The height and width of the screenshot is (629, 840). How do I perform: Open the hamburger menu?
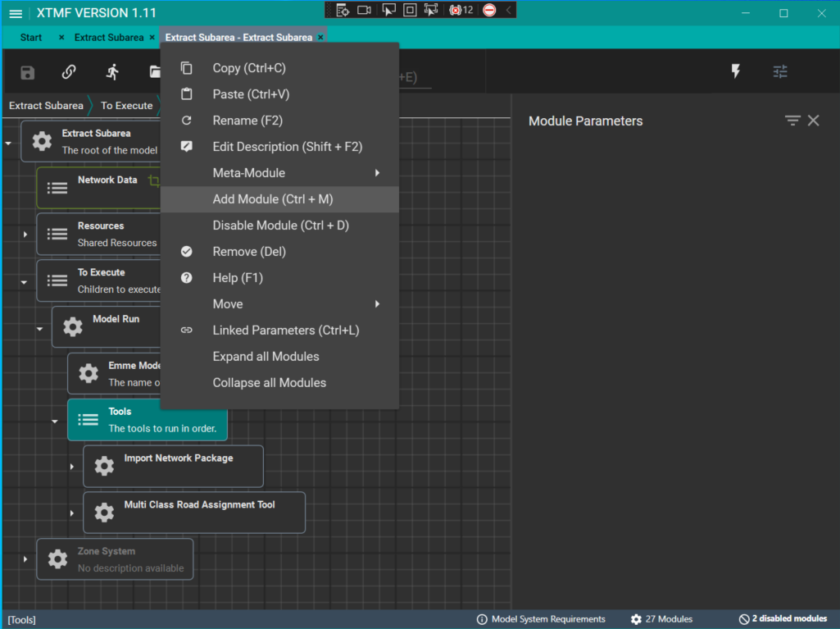point(16,13)
